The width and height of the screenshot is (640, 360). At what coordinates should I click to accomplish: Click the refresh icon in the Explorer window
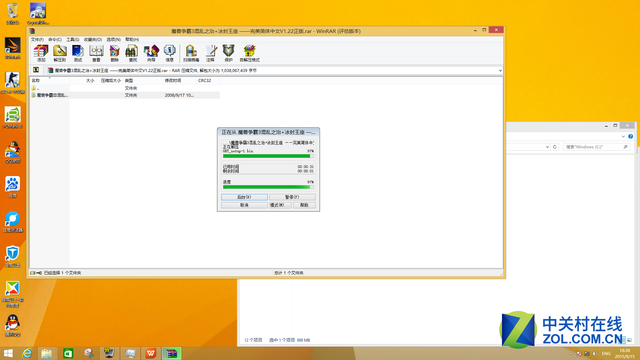(x=555, y=147)
